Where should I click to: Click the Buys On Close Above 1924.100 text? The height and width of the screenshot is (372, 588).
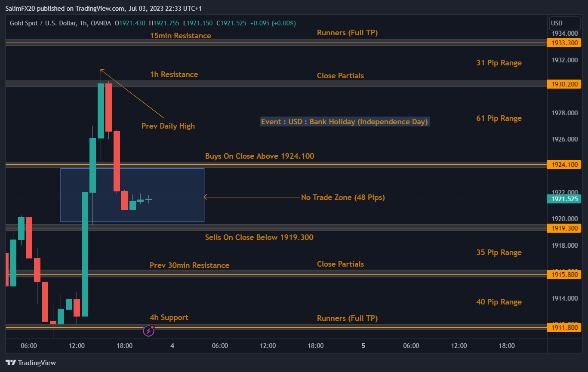coord(260,156)
